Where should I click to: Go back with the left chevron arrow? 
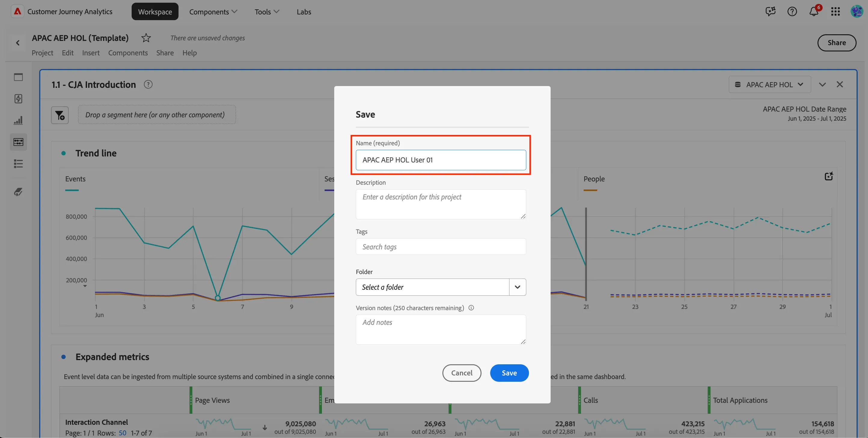click(18, 43)
